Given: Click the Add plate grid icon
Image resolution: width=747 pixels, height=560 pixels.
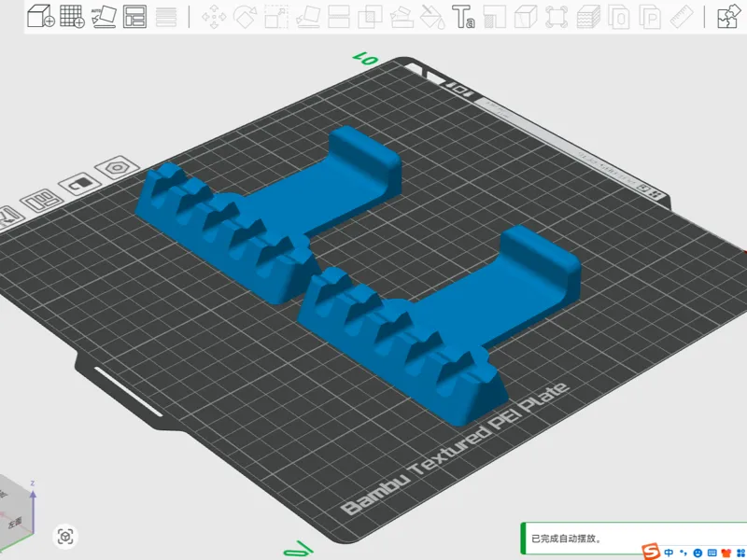Looking at the screenshot, I should coord(72,16).
